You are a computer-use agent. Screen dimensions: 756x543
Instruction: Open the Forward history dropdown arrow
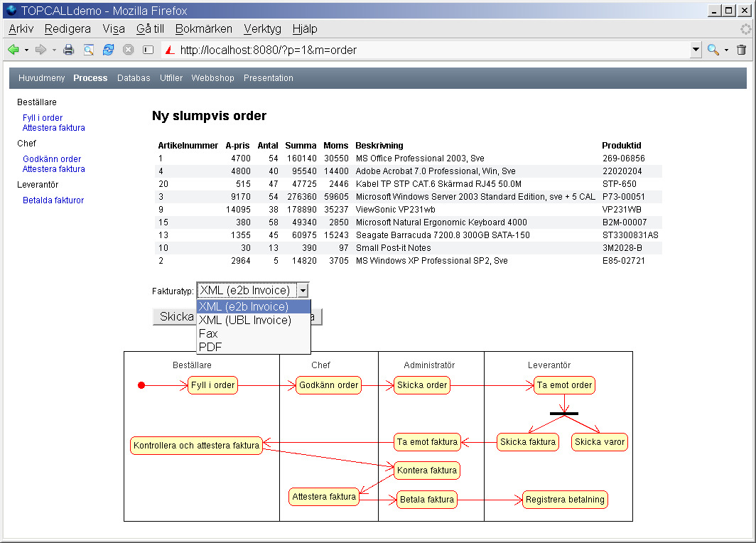pos(54,50)
